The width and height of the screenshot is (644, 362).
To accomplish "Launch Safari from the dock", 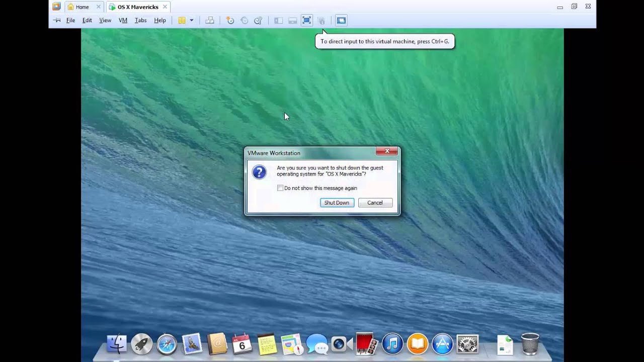I will pos(167,344).
